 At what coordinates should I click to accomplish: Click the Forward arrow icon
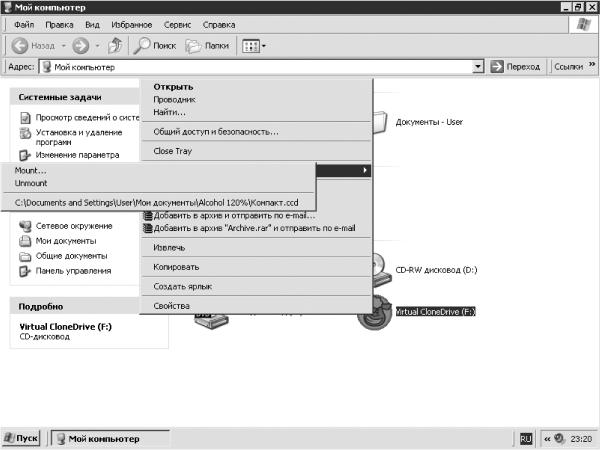(x=81, y=46)
